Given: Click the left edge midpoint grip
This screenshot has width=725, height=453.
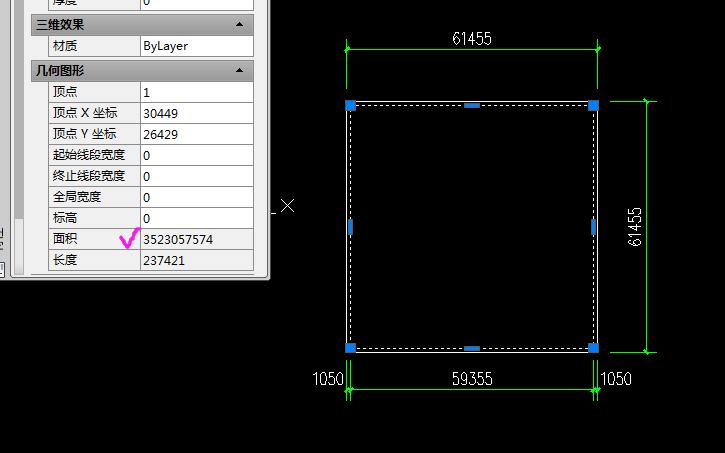Looking at the screenshot, I should point(350,227).
